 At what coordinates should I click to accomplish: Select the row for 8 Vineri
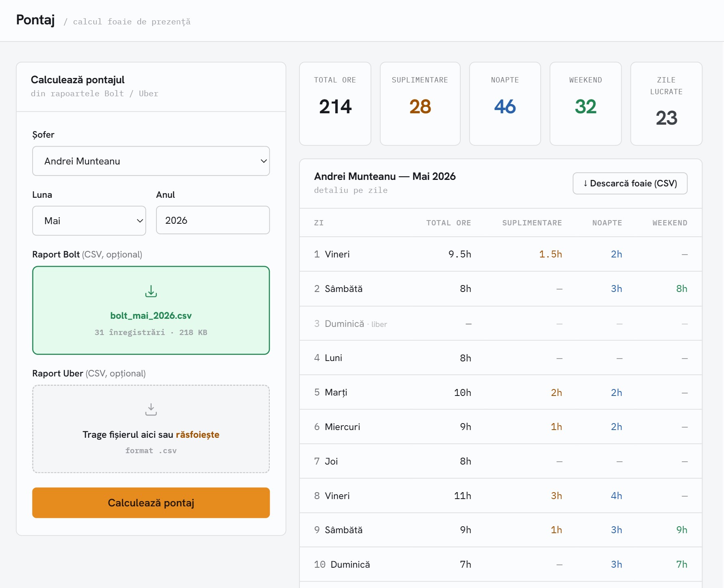501,495
